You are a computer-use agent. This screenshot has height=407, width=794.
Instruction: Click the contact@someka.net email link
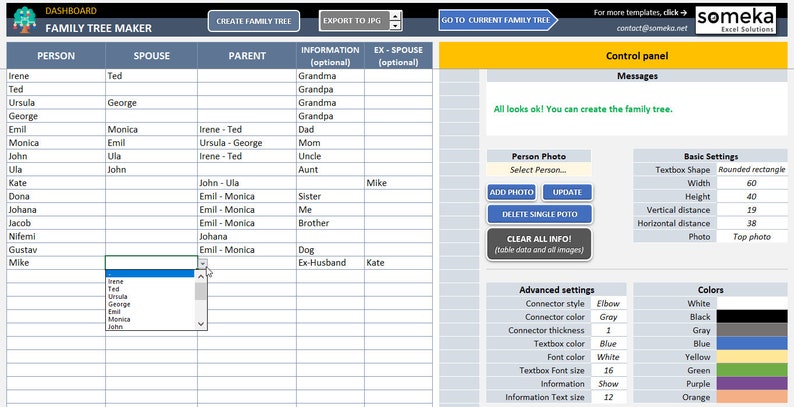[652, 28]
